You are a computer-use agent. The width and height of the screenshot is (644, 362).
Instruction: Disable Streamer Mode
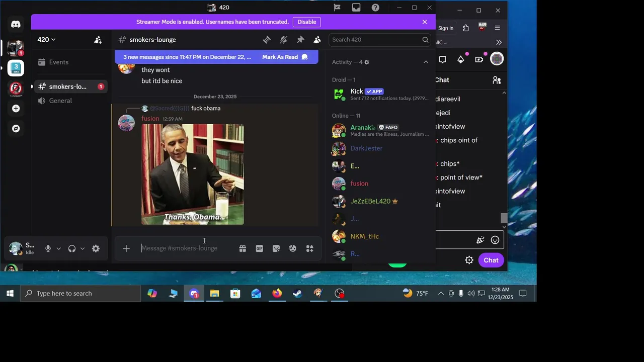pos(306,22)
